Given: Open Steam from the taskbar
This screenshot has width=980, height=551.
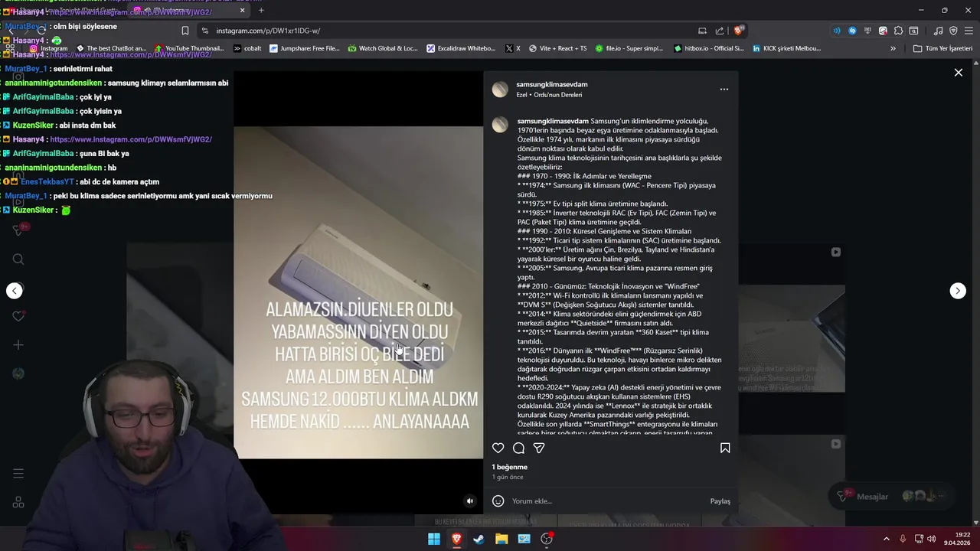Looking at the screenshot, I should click(x=479, y=539).
